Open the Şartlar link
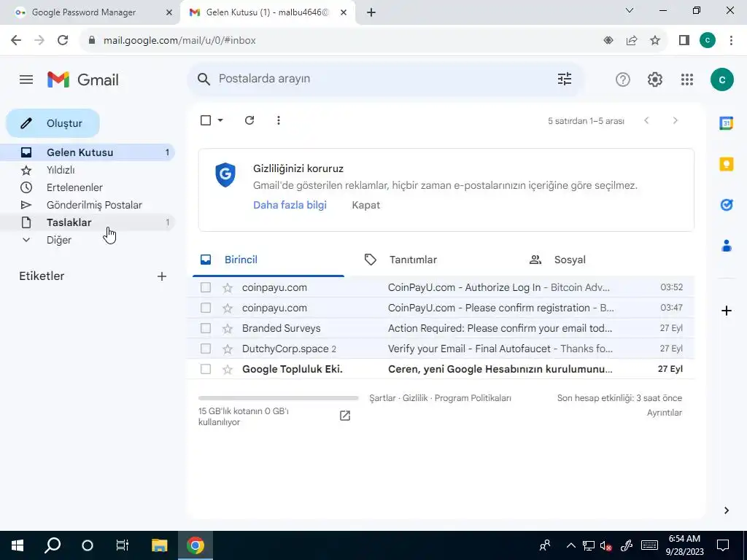The image size is (747, 560). [x=382, y=398]
